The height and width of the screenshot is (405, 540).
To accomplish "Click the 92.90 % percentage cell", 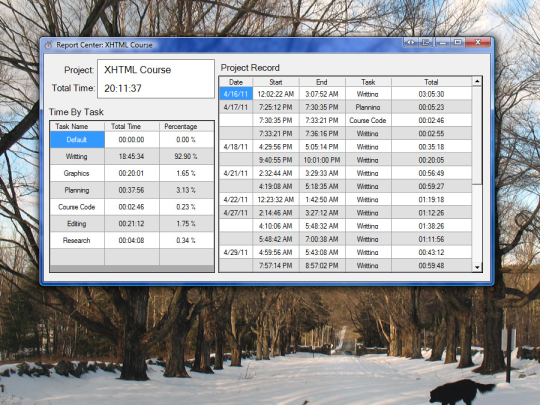I will [x=187, y=156].
